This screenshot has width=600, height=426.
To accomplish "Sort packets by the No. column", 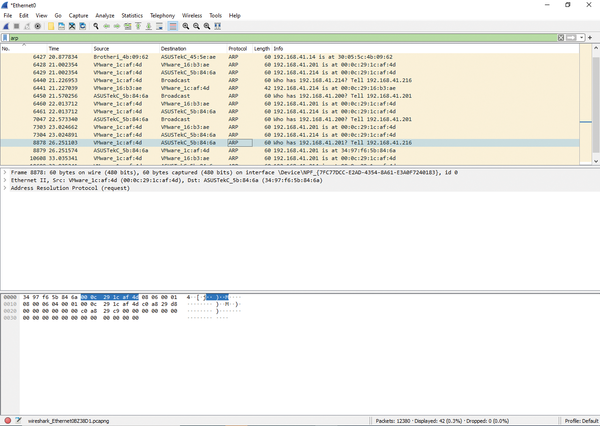I will tap(24, 49).
